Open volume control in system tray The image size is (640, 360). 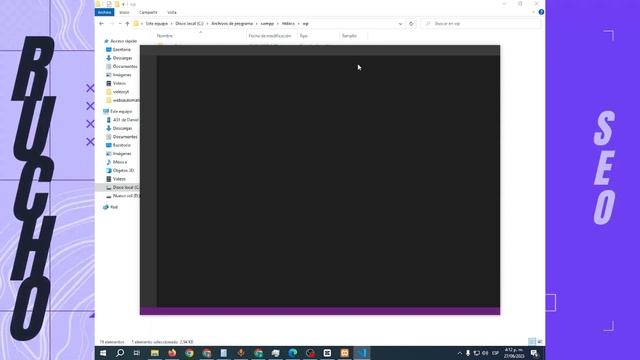[485, 353]
